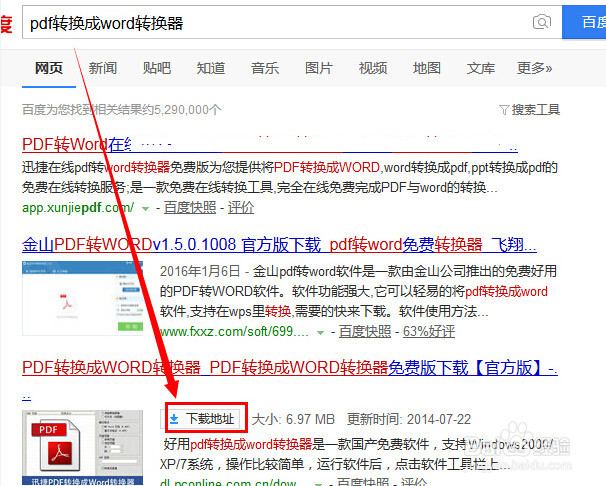Open the PDF转Word在线 result title
Screen dimensions: 606x486
pos(270,144)
